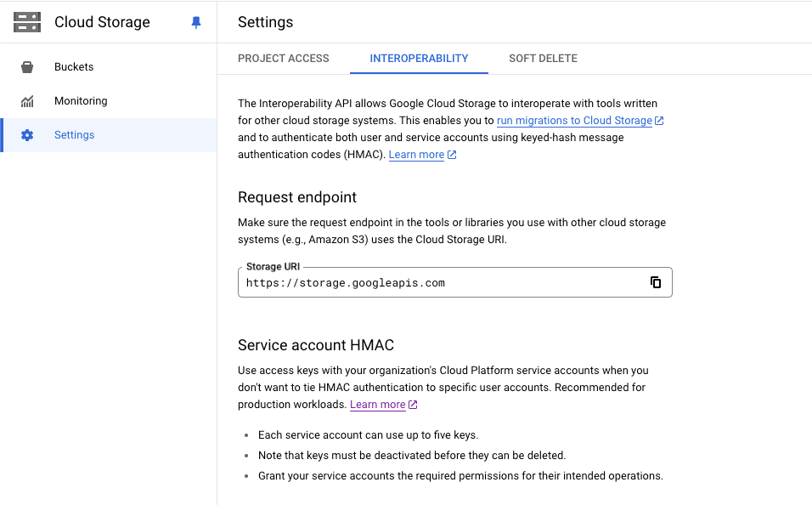Go to Buckets in the navigation menu
The width and height of the screenshot is (812, 505).
[x=74, y=67]
